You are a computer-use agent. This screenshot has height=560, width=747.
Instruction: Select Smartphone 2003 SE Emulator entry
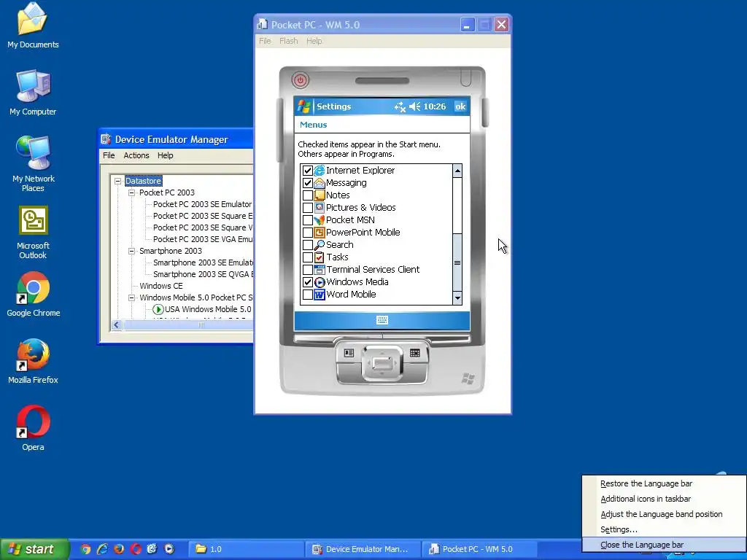203,262
